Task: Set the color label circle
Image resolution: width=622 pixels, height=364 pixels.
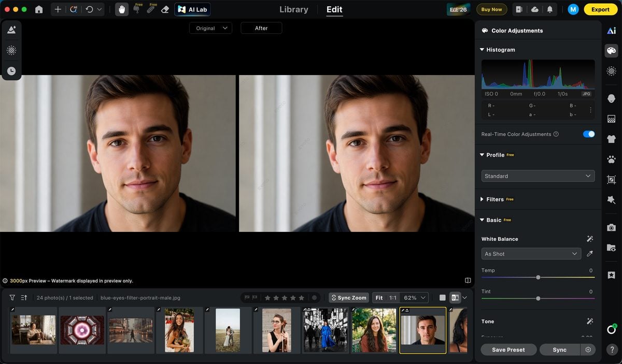Action: tap(314, 298)
